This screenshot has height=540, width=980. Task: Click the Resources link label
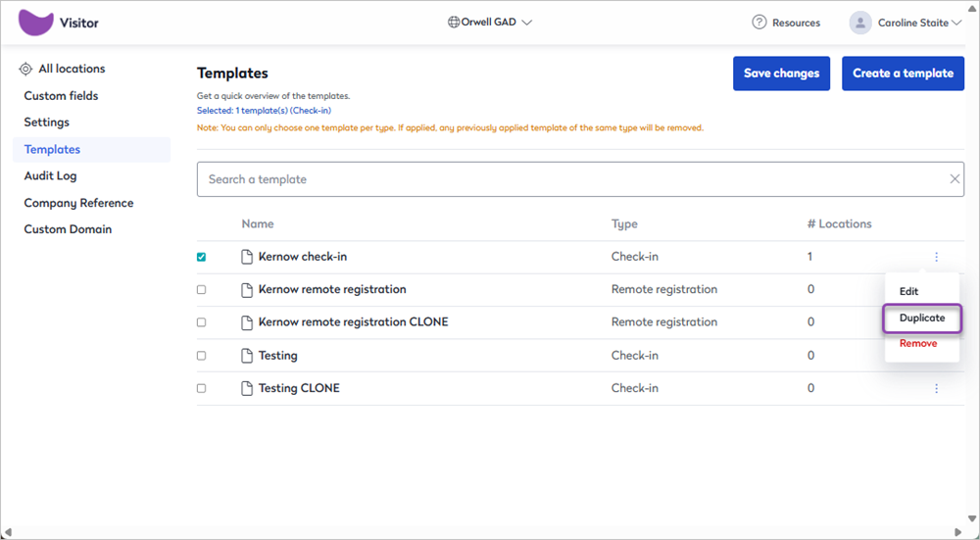[796, 24]
